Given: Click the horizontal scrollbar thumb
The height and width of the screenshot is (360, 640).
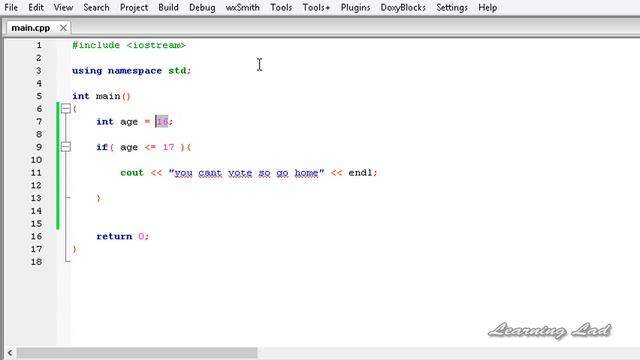Looking at the screenshot, I should click(x=137, y=353).
